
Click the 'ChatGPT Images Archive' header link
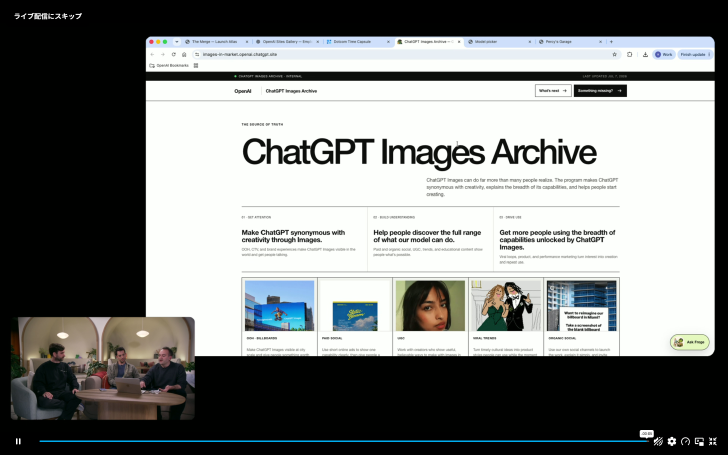pos(291,91)
